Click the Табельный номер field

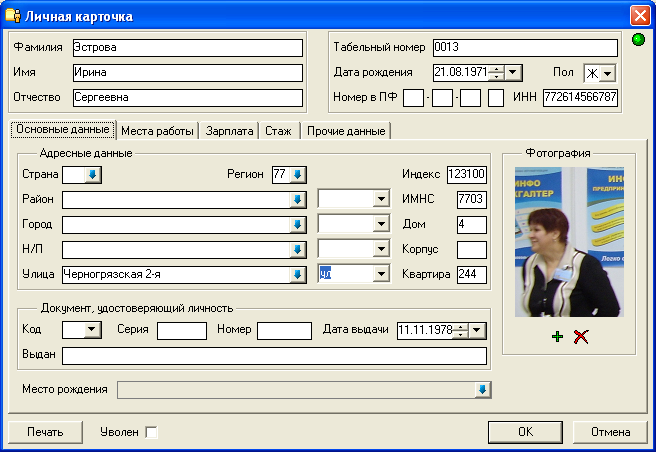pos(525,48)
